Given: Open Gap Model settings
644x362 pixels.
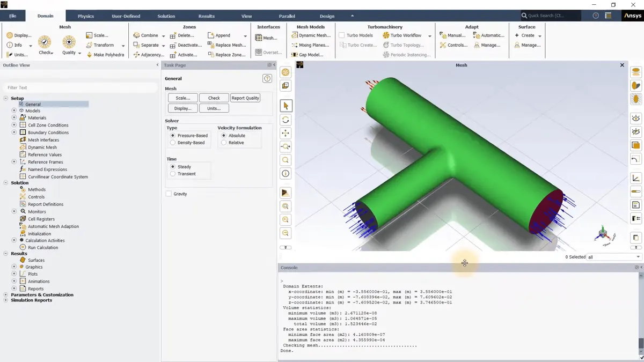Looking at the screenshot, I should [x=307, y=55].
